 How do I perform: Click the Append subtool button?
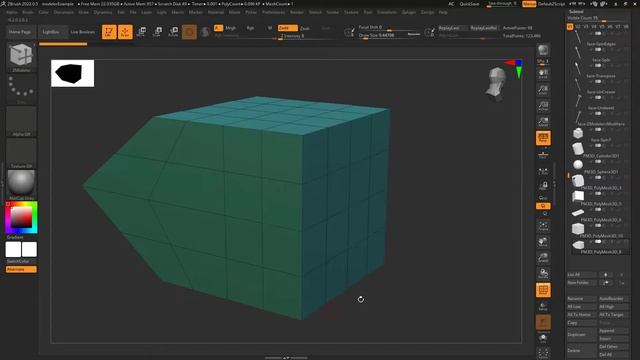[x=613, y=331]
